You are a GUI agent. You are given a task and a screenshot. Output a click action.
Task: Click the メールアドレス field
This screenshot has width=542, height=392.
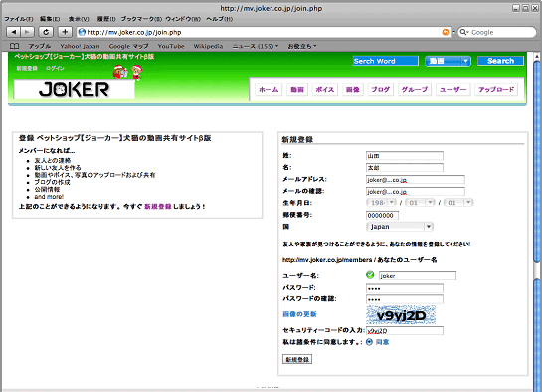tap(416, 180)
